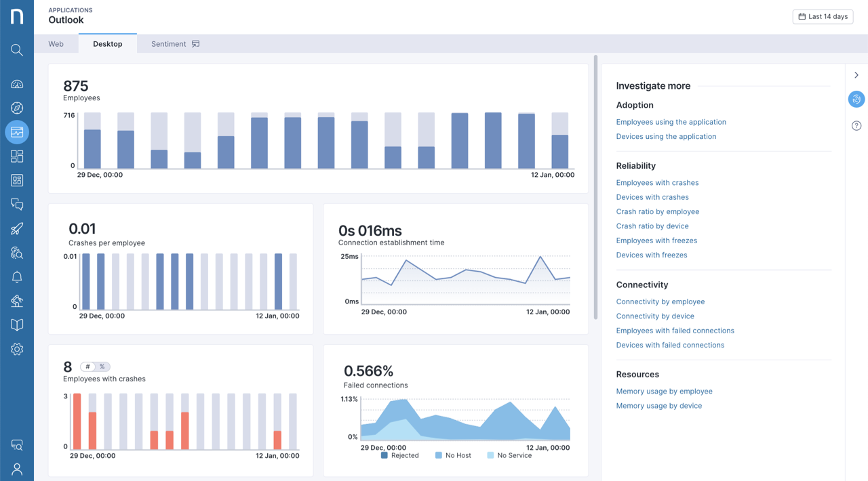Click the Nexthink logo at top left
The width and height of the screenshot is (868, 481).
coord(17,16)
